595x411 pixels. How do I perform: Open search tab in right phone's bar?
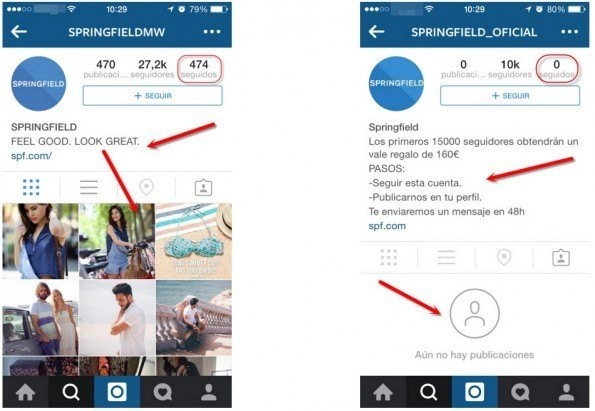429,392
